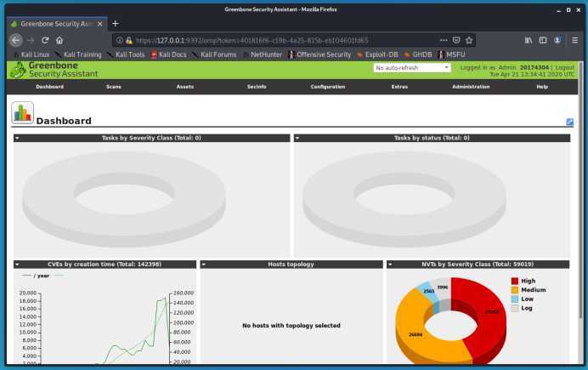Expand the NVTs by Severity Class chart menu
Image resolution: width=588 pixels, height=370 pixels.
(x=390, y=265)
